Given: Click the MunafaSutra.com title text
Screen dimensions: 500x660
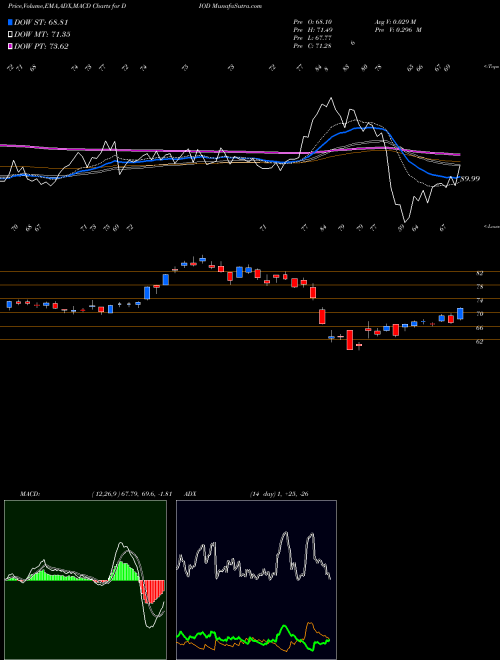Looking at the screenshot, I should pos(237,6).
